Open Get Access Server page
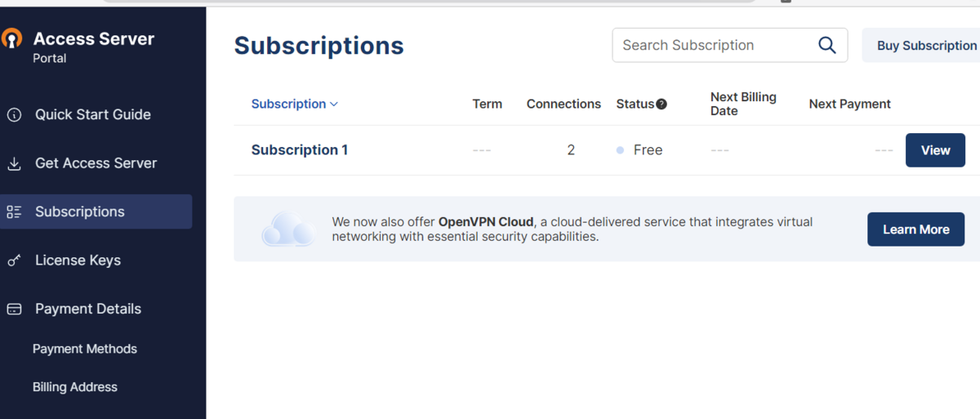The width and height of the screenshot is (980, 419). pyautogui.click(x=96, y=163)
